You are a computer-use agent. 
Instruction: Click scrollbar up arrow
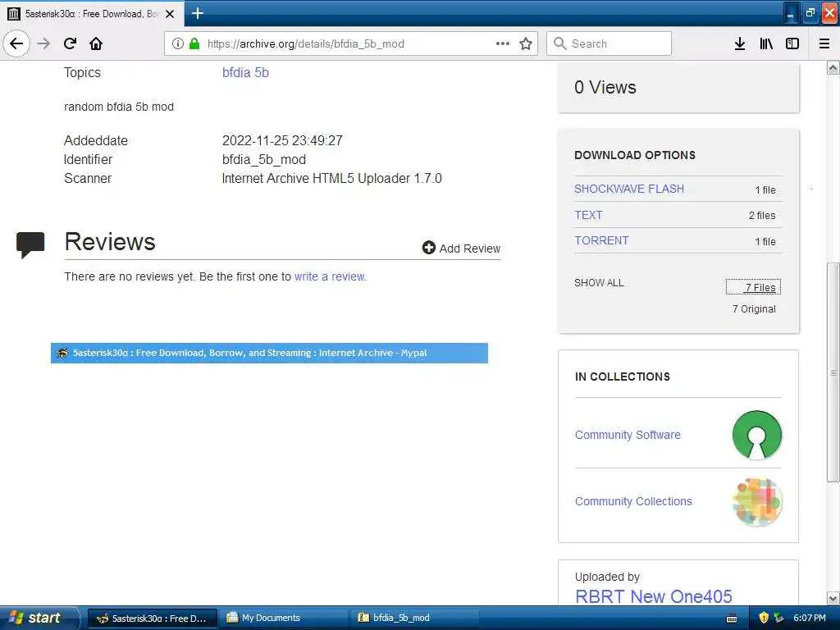click(x=833, y=67)
